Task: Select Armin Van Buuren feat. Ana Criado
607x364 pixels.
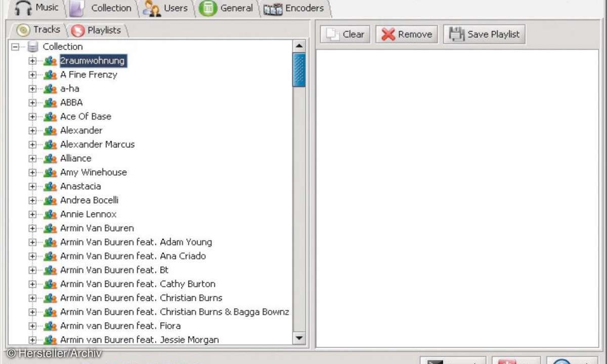Action: (133, 256)
